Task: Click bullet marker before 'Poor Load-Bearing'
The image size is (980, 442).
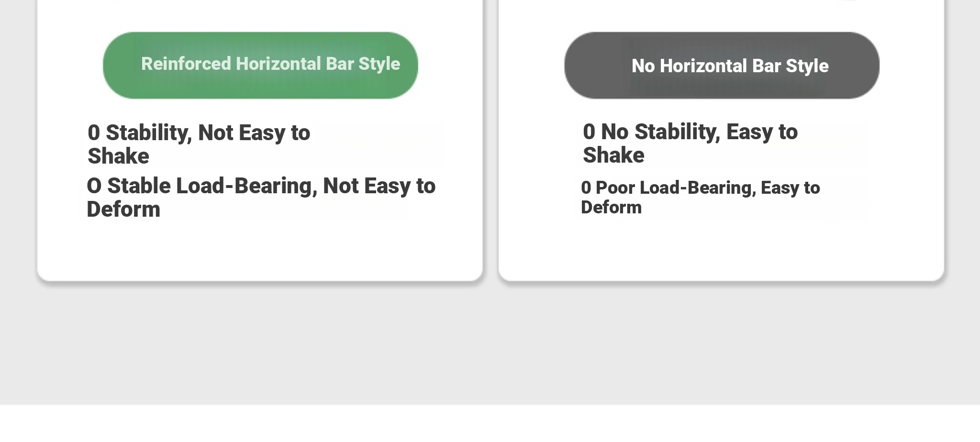Action: (586, 188)
